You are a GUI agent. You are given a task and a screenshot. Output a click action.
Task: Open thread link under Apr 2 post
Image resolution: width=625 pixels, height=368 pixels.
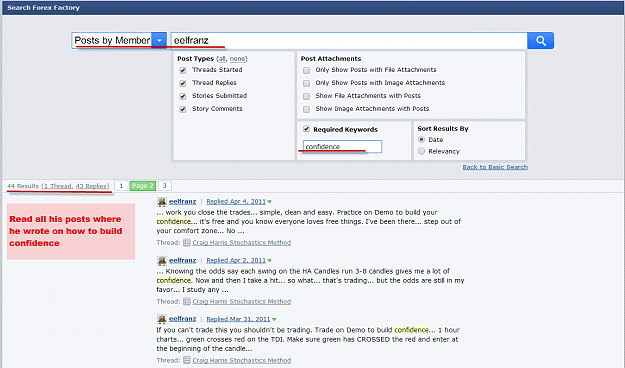242,301
